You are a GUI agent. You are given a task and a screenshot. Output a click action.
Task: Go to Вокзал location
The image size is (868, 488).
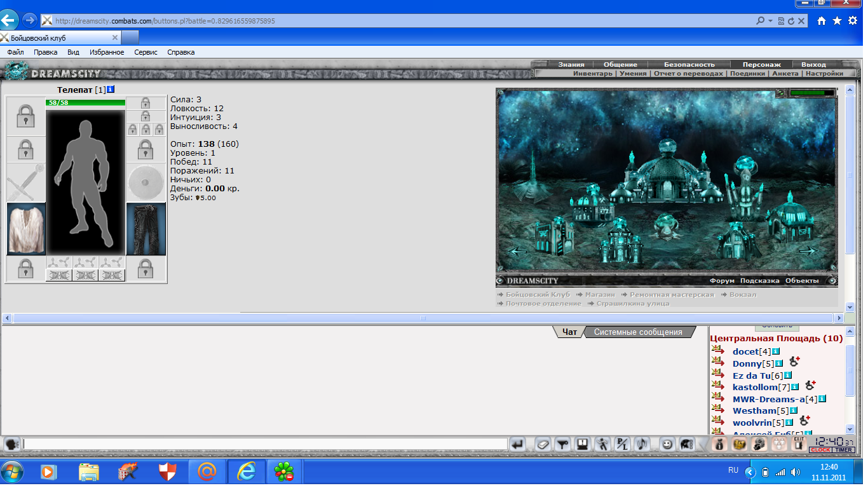pos(743,294)
